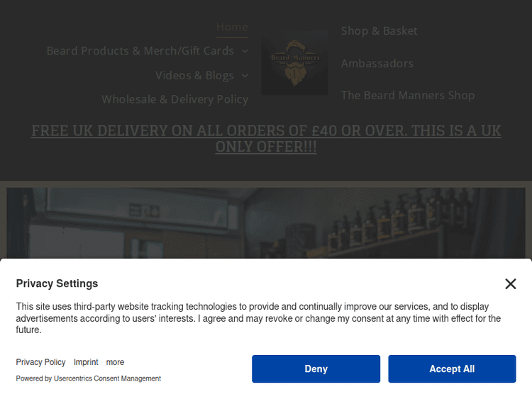Screen dimensions: 532x399
Task: Open the Videos & Blogs menu label
Action: (x=194, y=75)
